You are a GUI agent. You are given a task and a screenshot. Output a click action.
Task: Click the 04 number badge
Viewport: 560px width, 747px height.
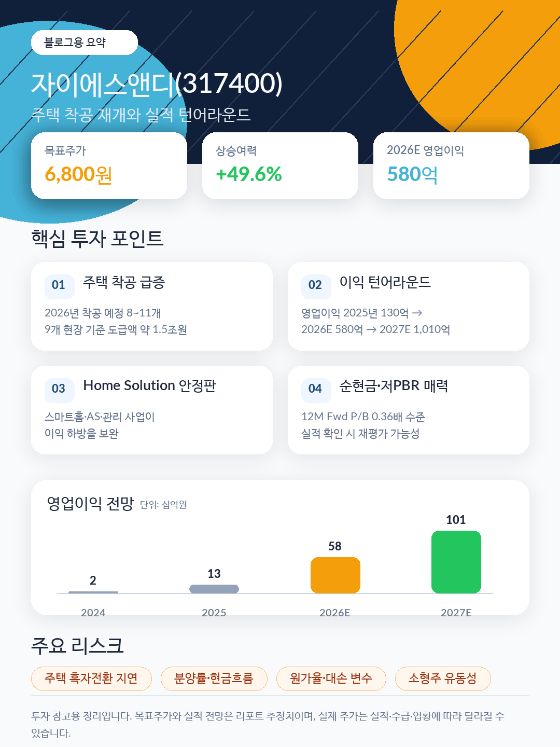[316, 389]
